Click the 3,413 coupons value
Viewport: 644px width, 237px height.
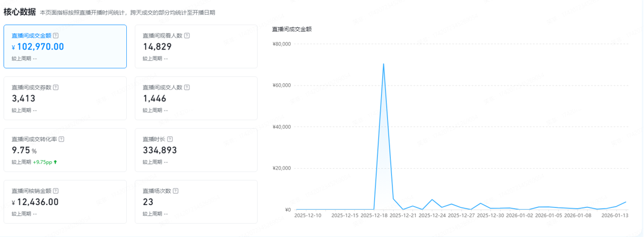pos(23,99)
